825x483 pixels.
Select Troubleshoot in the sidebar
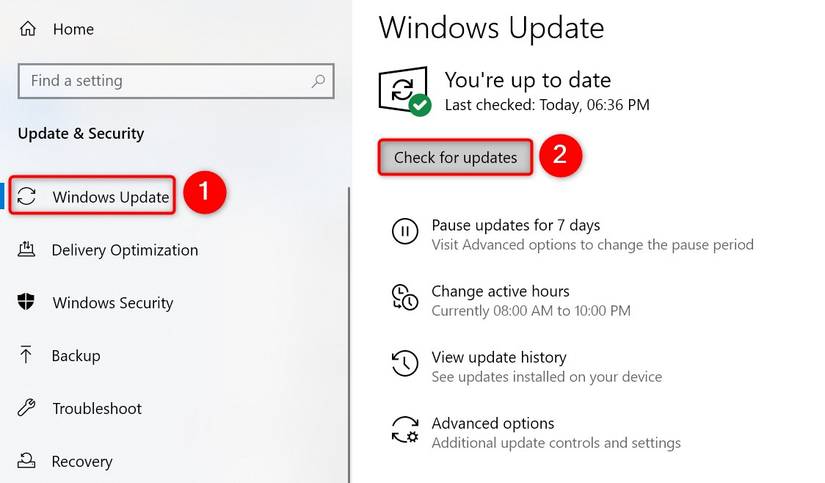tap(97, 408)
